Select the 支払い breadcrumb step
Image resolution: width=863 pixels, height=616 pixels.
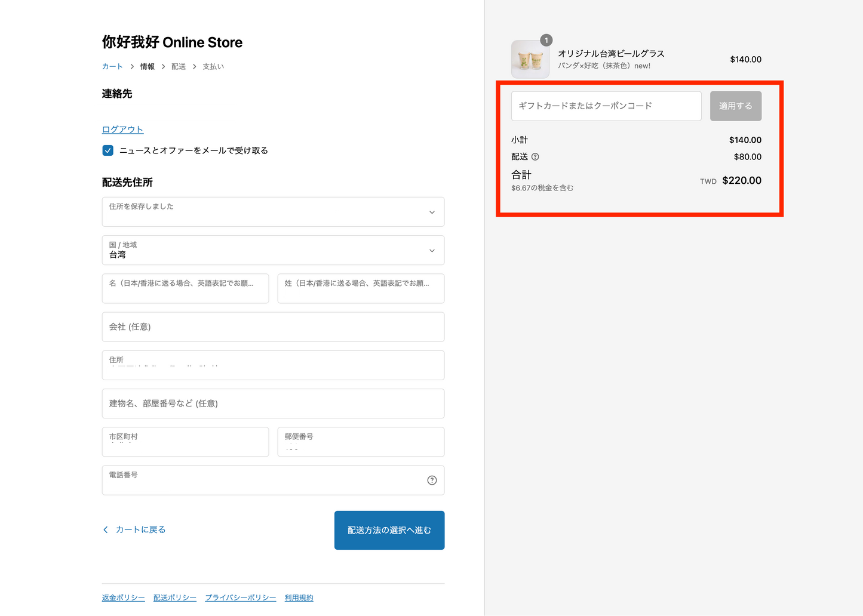coord(213,67)
